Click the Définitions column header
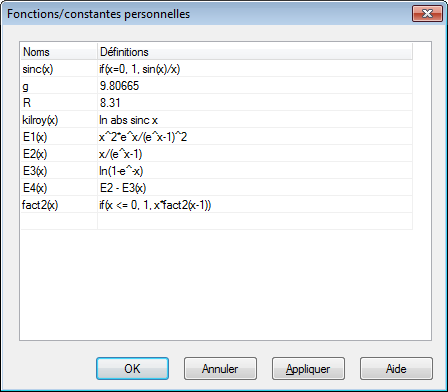Image resolution: width=448 pixels, height=392 pixels. click(x=255, y=52)
